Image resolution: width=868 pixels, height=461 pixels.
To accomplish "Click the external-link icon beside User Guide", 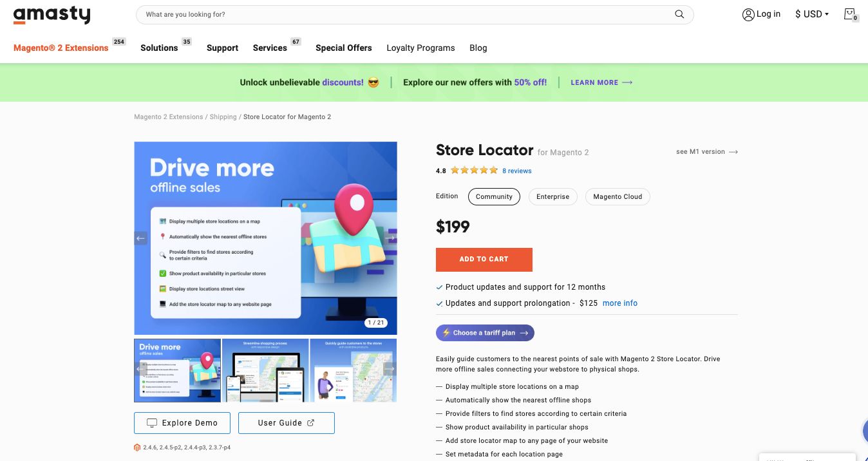I will tap(310, 422).
